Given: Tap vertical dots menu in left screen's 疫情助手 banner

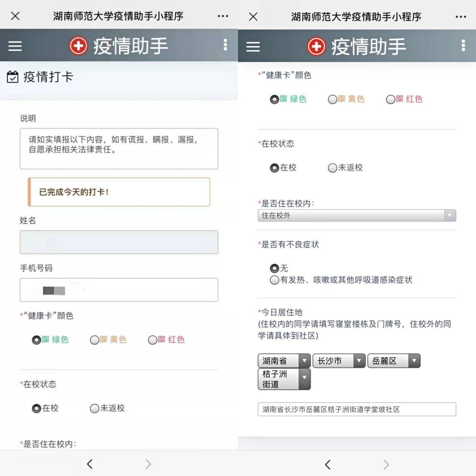Looking at the screenshot, I should (x=225, y=45).
